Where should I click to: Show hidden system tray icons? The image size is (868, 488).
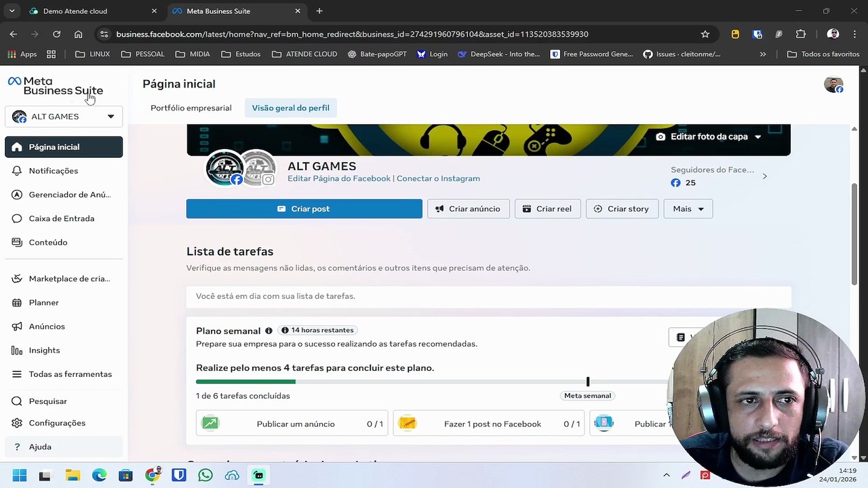667,475
